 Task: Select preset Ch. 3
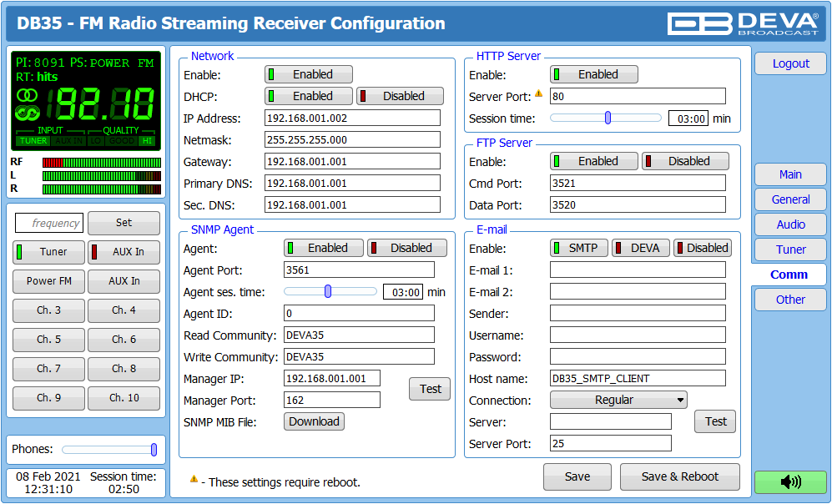pos(48,310)
